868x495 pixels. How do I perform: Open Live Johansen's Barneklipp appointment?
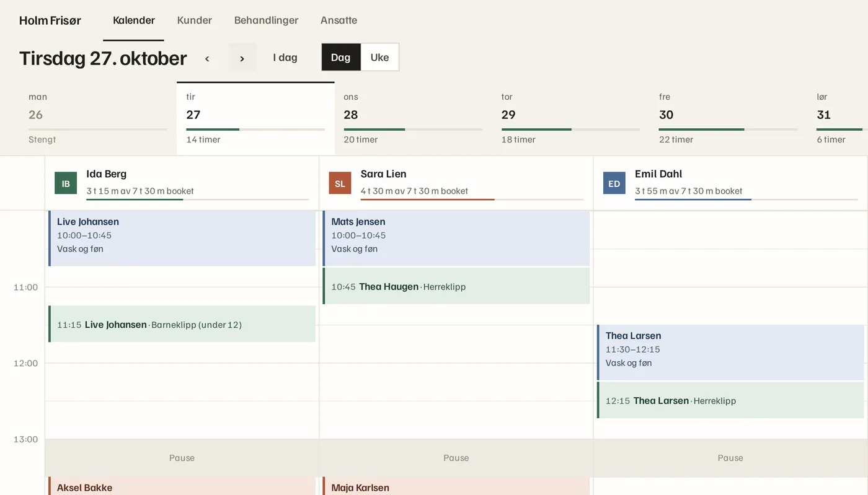pyautogui.click(x=182, y=324)
